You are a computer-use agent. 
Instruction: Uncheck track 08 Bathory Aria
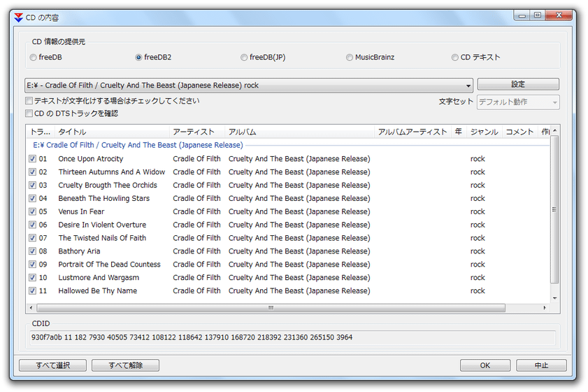click(x=33, y=251)
